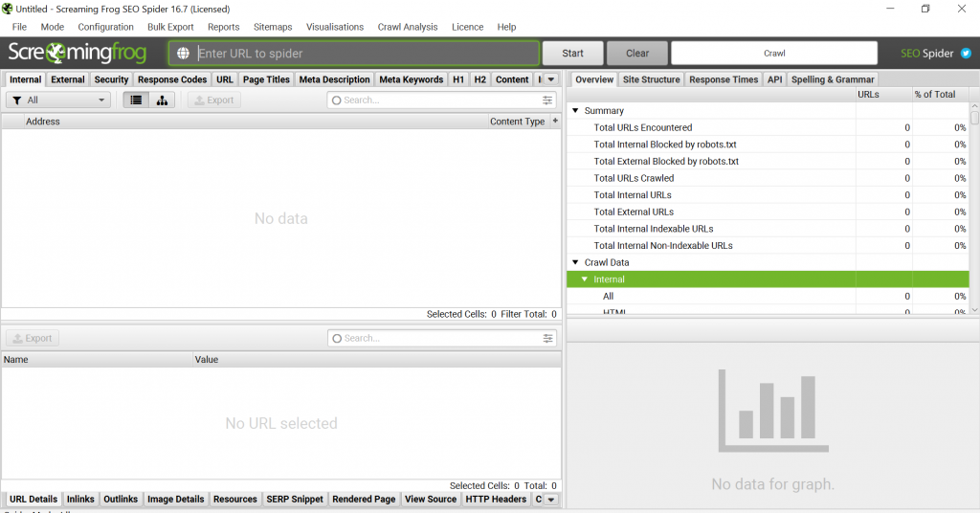Open the Inlinks bottom tab
Screen dimensions: 980x513
80,500
